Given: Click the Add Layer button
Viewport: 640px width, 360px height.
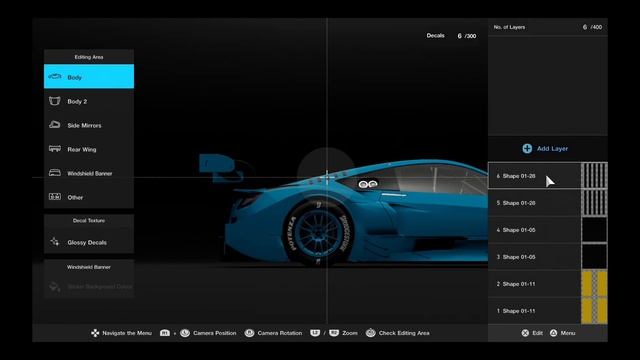Looking at the screenshot, I should coord(547,149).
